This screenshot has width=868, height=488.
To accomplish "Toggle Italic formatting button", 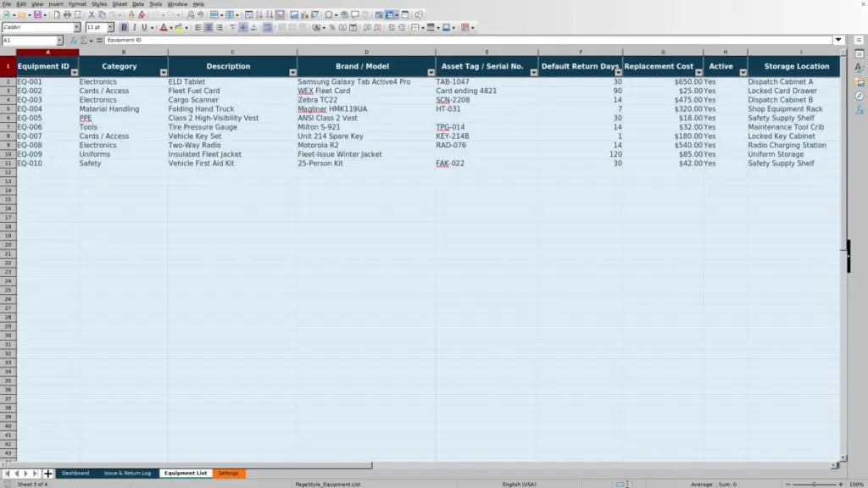I will click(x=135, y=28).
